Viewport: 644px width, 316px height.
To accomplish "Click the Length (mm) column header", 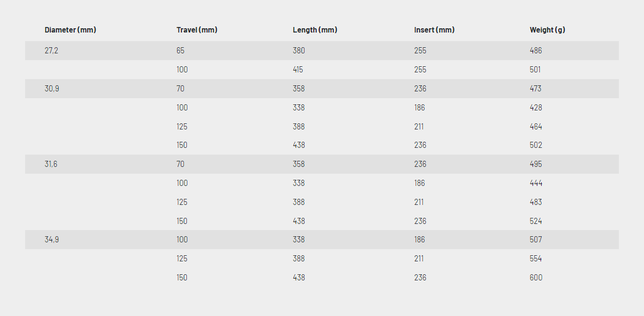I will point(315,30).
